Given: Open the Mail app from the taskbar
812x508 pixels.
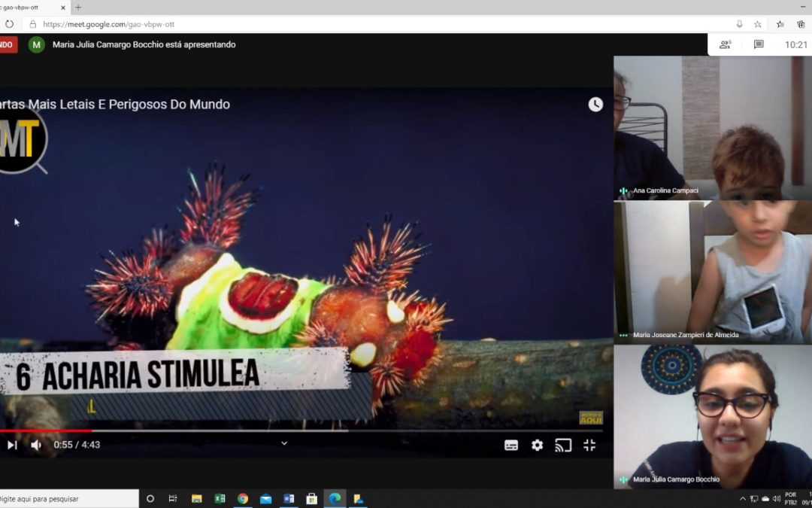Looking at the screenshot, I should (x=265, y=499).
